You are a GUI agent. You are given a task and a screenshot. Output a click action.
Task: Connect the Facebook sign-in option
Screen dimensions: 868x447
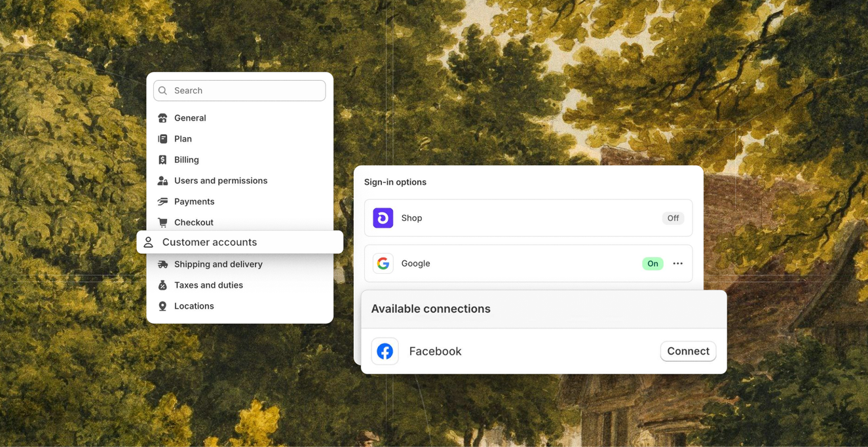[688, 351]
